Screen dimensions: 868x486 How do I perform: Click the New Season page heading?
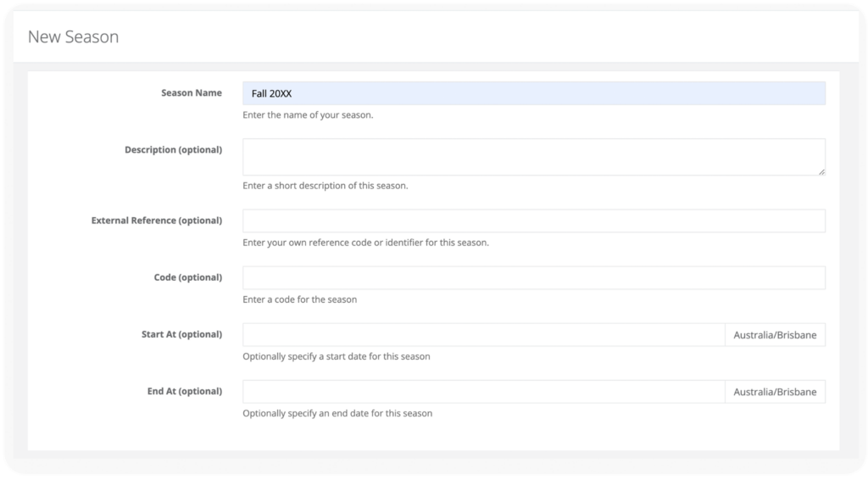pyautogui.click(x=74, y=36)
